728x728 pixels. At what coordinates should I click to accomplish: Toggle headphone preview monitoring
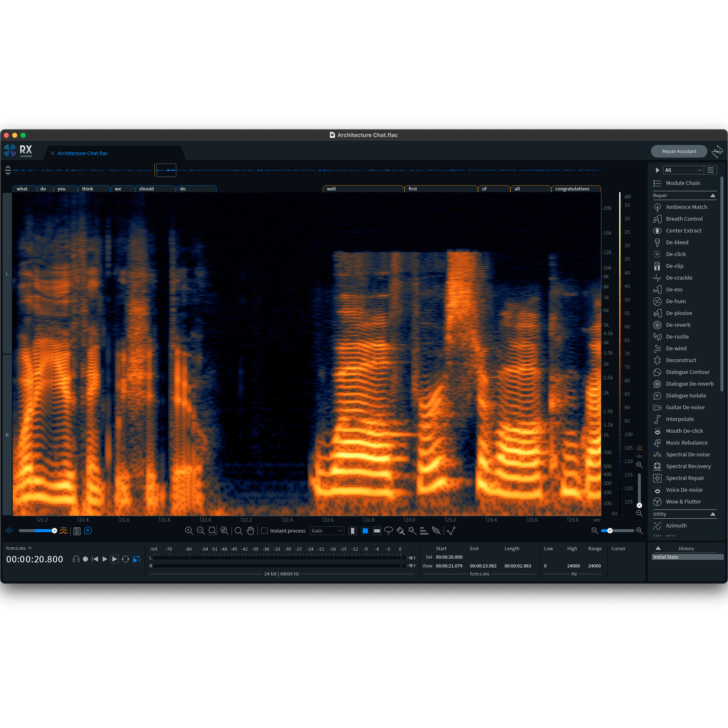76,559
